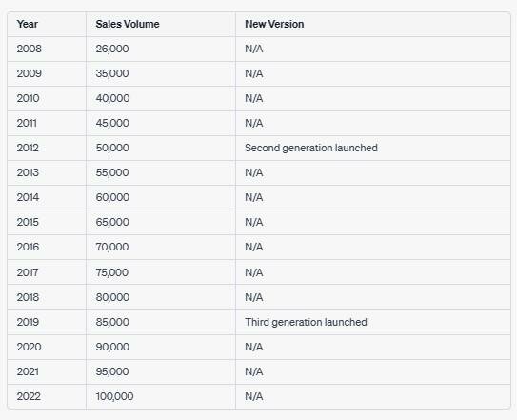Click the Sales Volume column header
The image size is (517, 420).
point(161,24)
